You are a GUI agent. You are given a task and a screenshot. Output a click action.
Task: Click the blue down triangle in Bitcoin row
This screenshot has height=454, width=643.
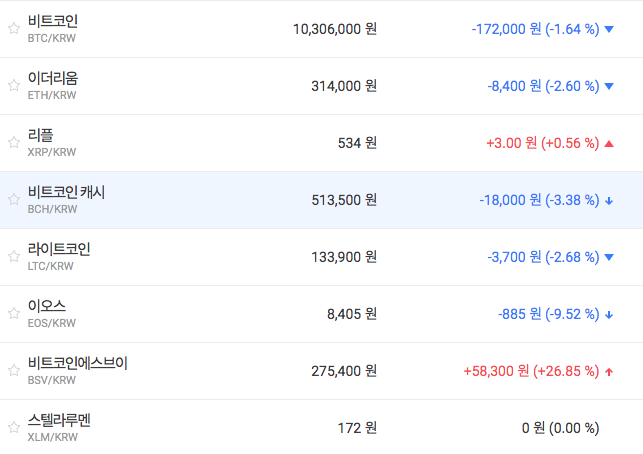609,29
